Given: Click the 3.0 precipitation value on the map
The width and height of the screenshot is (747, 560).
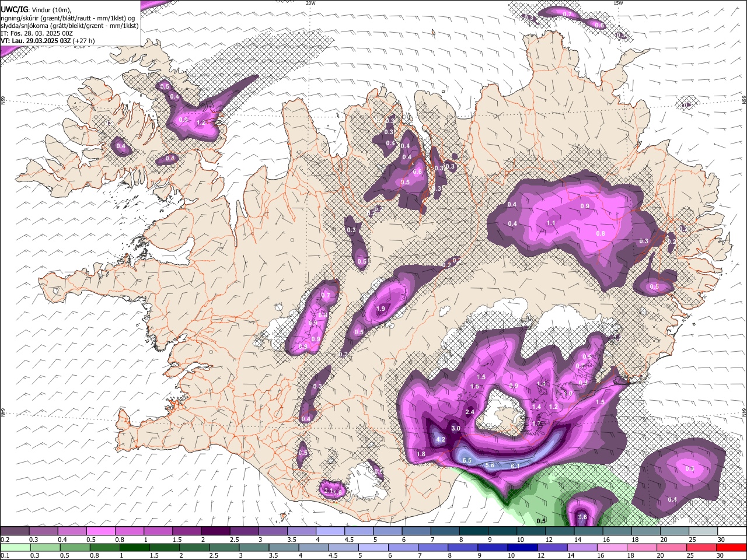Looking at the screenshot, I should tap(456, 428).
